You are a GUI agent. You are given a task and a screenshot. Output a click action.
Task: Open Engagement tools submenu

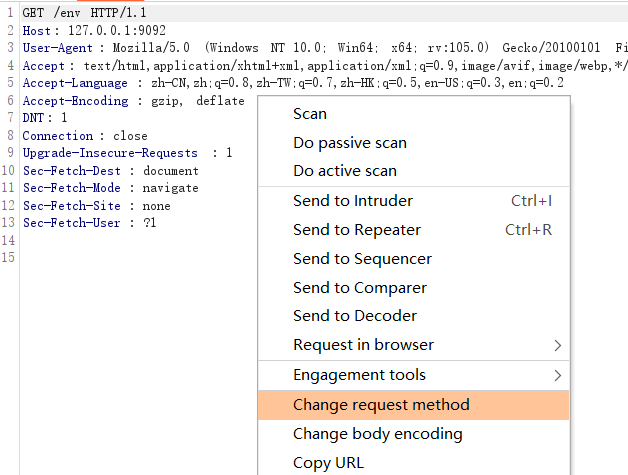coord(413,375)
